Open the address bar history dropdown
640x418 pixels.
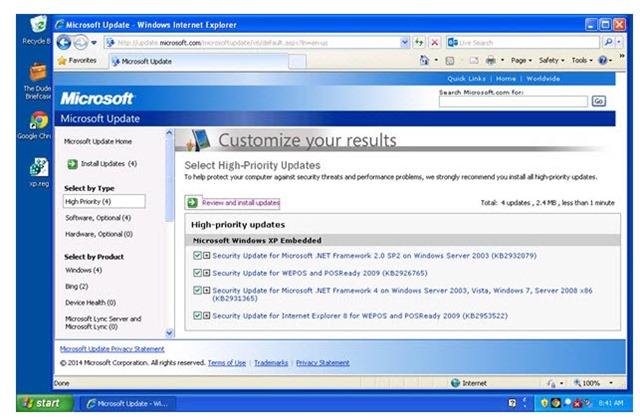[404, 42]
